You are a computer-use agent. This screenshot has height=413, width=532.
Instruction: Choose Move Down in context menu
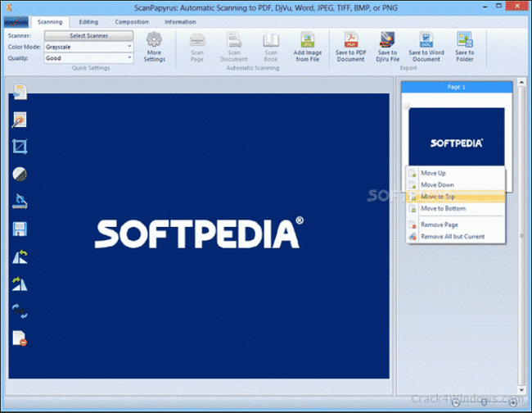point(456,184)
